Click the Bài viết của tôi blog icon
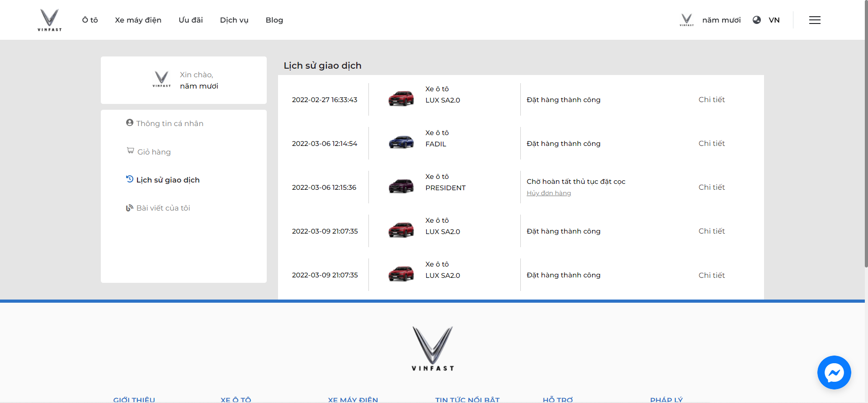The height and width of the screenshot is (403, 868). pyautogui.click(x=130, y=208)
